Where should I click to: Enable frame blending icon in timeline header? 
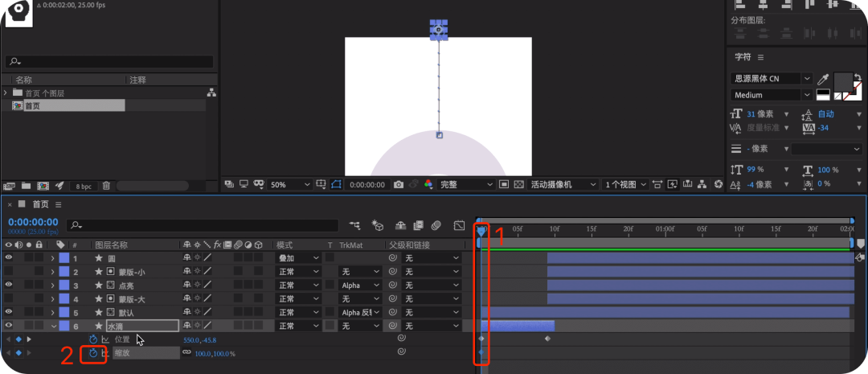[419, 225]
